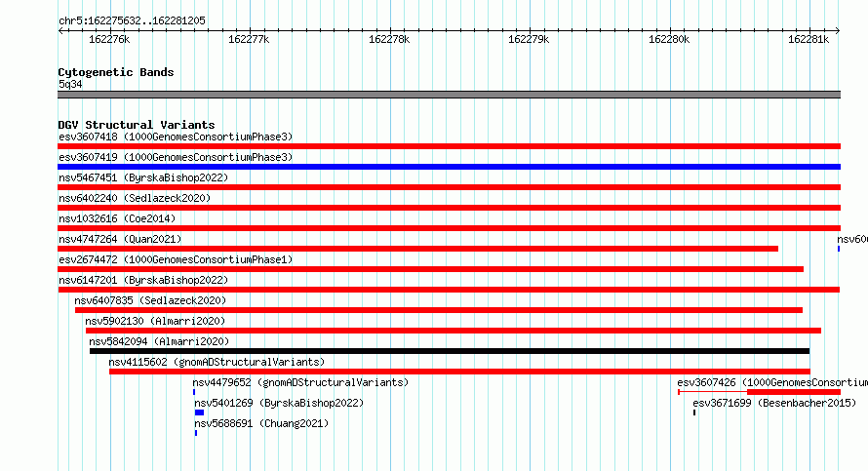The height and width of the screenshot is (471, 868).
Task: Select the DGV Structural Variants track title
Action: (x=137, y=125)
